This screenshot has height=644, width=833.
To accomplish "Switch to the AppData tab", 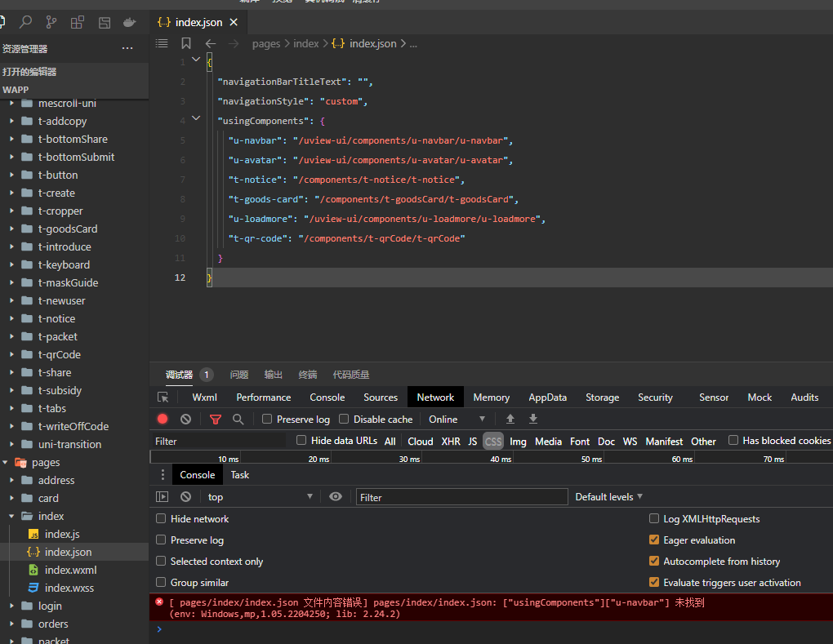I will tap(547, 398).
